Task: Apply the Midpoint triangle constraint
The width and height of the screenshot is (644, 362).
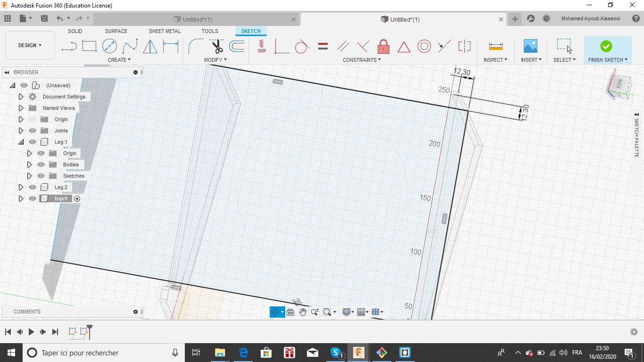Action: point(404,47)
